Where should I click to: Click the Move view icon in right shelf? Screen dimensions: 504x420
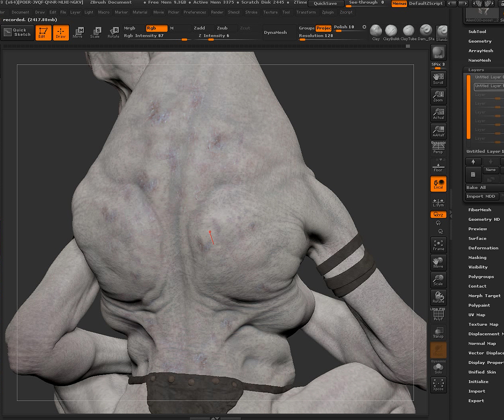click(x=438, y=262)
